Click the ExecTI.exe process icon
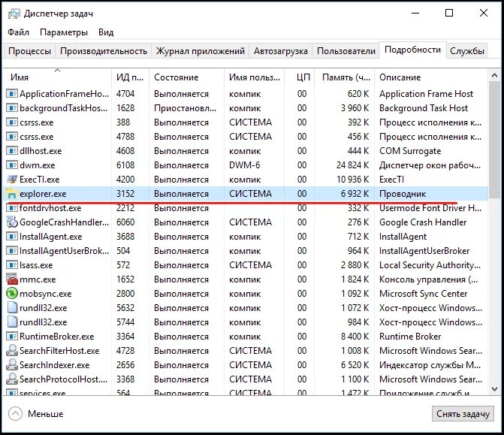Viewport: 504px width, 435px height. click(x=12, y=179)
